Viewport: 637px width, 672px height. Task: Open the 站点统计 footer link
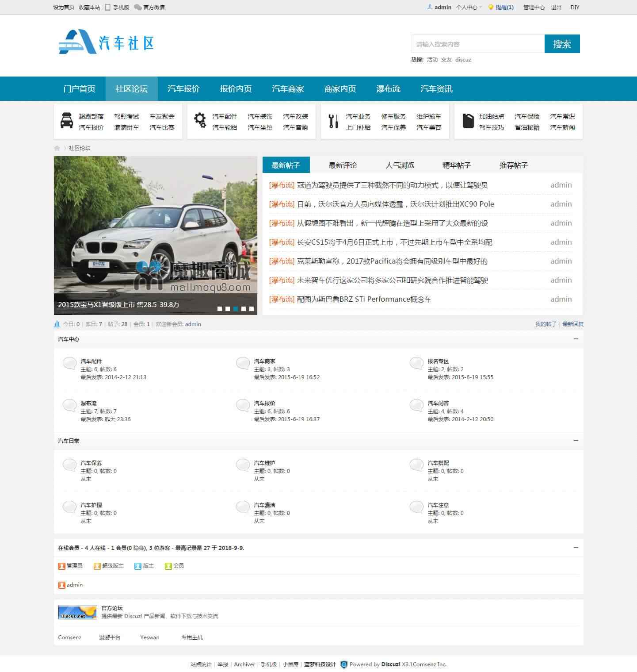pos(201,664)
